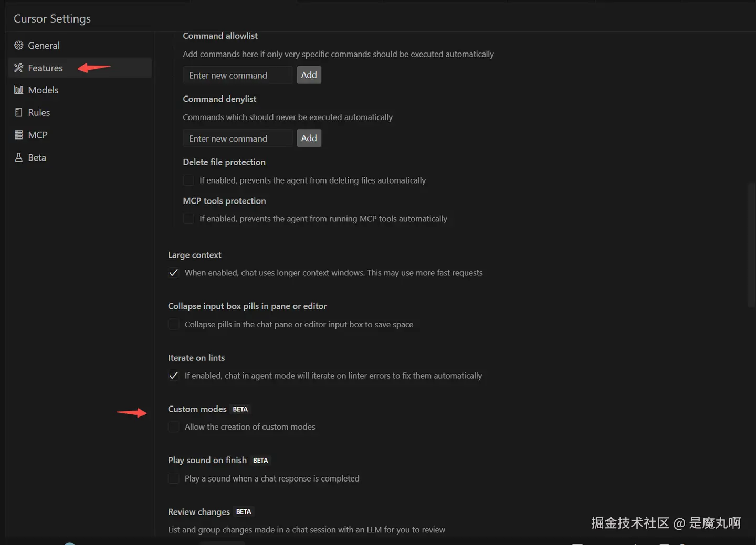Click the Beta flask icon
Screen dimensions: 756x545
point(18,157)
